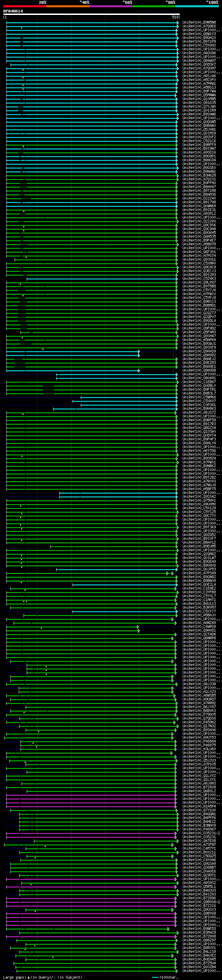This screenshot has width=222, height=980.
Task: Select the UniRef100_C5Z1C6 label
Action: point(199,141)
